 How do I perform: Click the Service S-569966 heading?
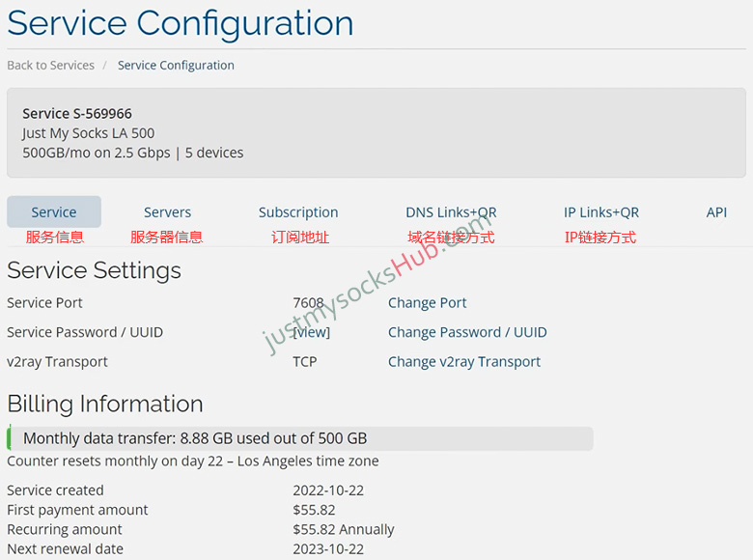click(x=77, y=114)
